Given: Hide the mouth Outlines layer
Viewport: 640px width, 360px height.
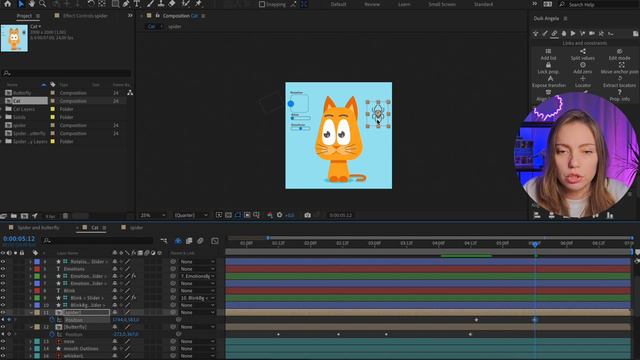Looking at the screenshot, I should (3, 349).
